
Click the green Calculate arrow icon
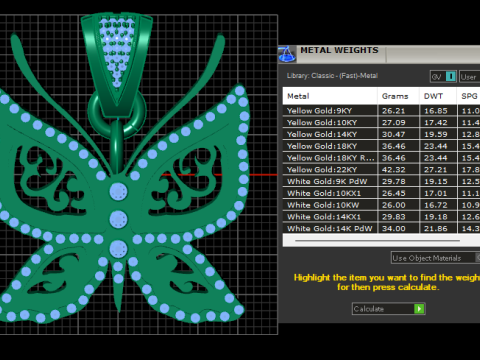pyautogui.click(x=419, y=309)
